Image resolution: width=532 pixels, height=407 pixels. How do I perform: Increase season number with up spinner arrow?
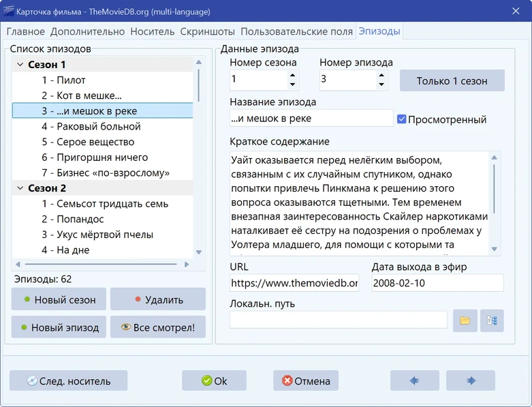tap(292, 75)
